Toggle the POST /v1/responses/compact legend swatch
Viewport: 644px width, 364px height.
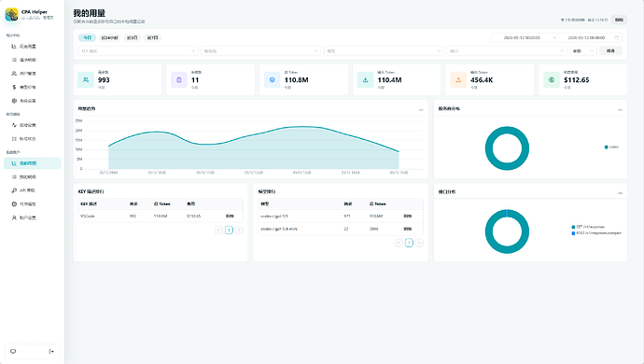point(573,233)
